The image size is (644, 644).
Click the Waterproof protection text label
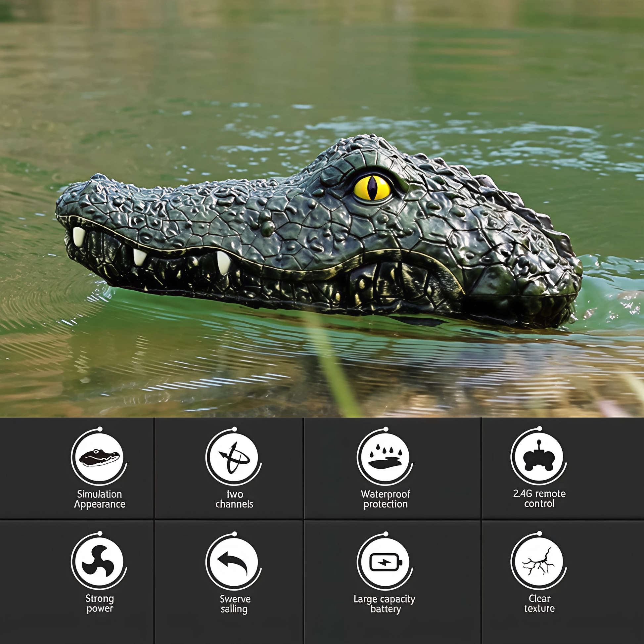coord(385,499)
